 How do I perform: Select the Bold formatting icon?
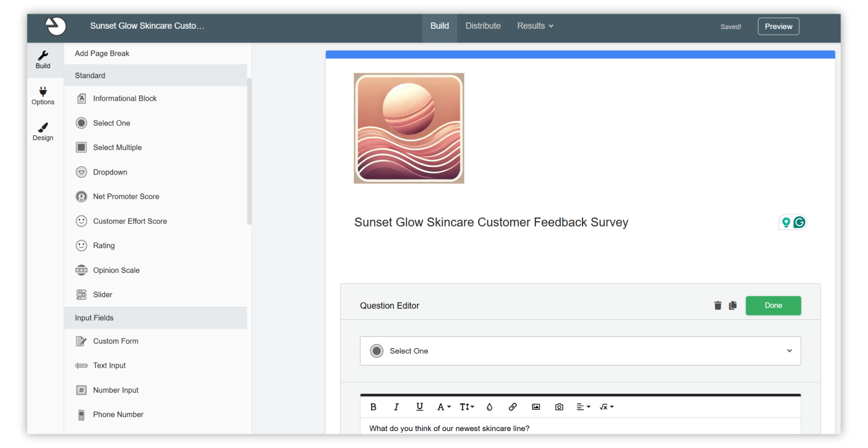tap(373, 407)
